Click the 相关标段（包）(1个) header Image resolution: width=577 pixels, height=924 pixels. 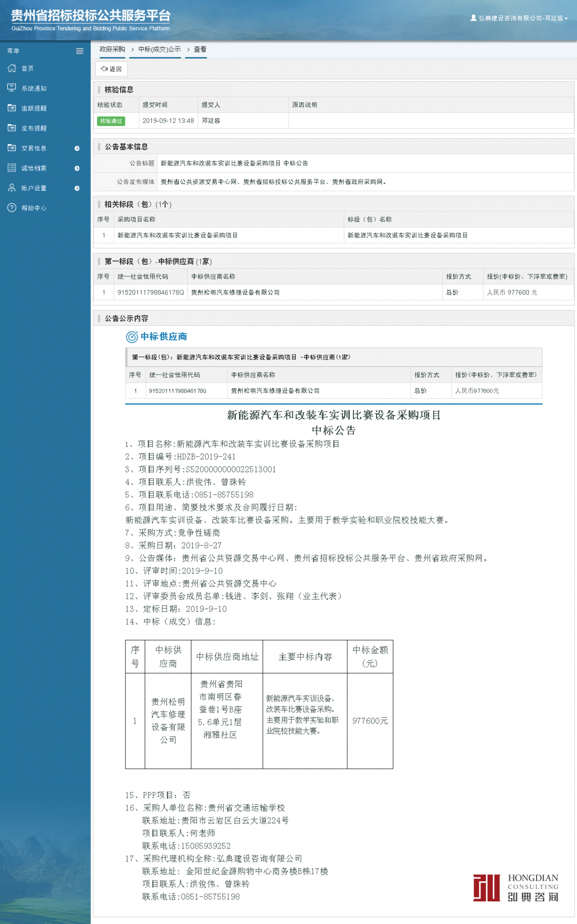point(138,204)
